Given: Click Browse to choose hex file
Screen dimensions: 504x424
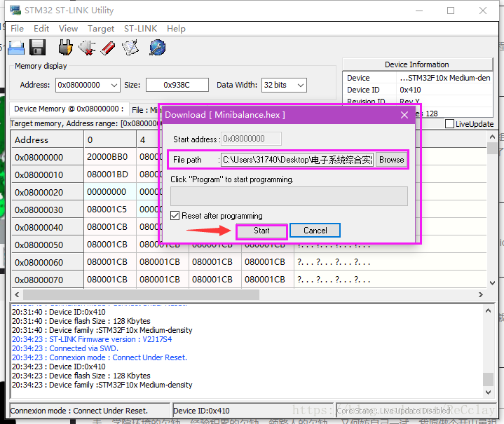Looking at the screenshot, I should [x=391, y=160].
